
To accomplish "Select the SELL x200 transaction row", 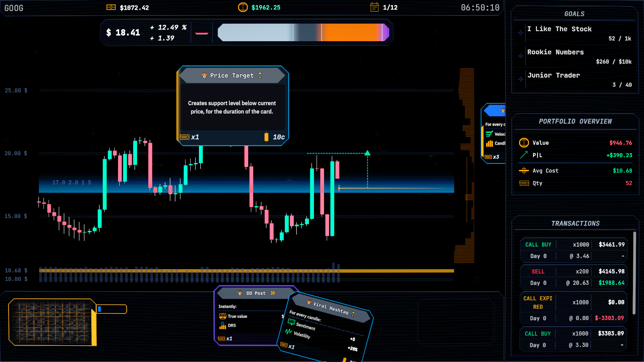I will [574, 277].
